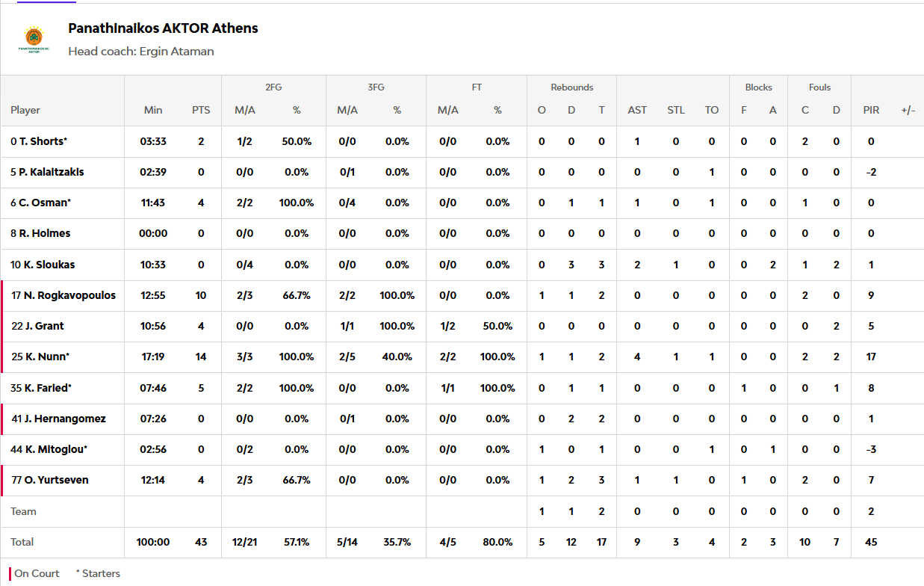Click on R. Holmes name
This screenshot has width=924, height=586.
[45, 233]
